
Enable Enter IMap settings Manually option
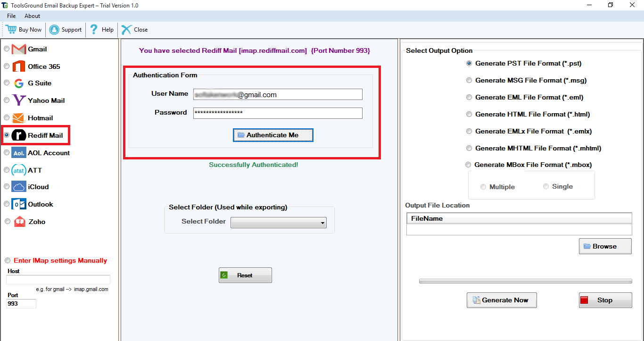[x=8, y=260]
